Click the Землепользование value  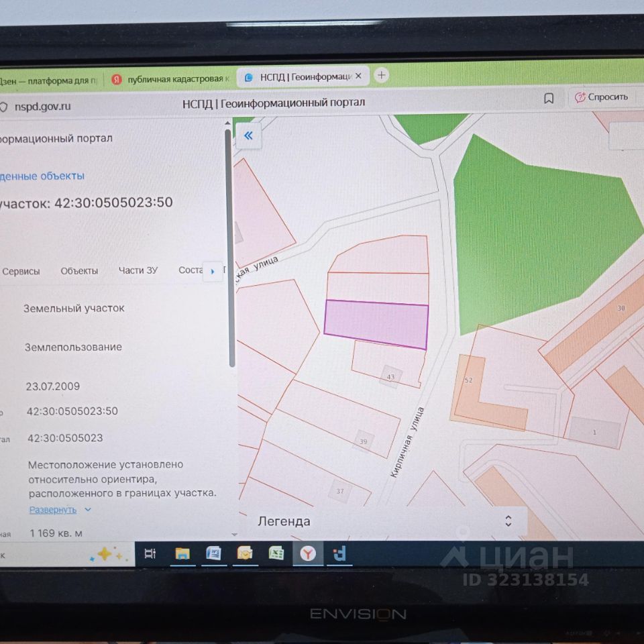point(74,347)
